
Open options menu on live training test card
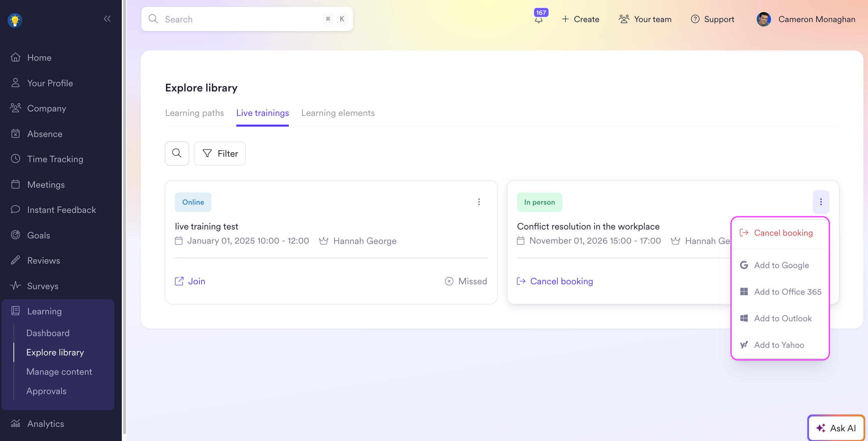tap(479, 202)
